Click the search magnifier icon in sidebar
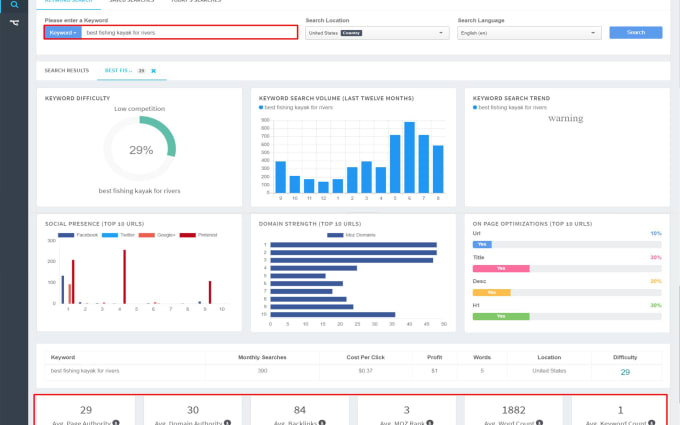 pos(14,5)
